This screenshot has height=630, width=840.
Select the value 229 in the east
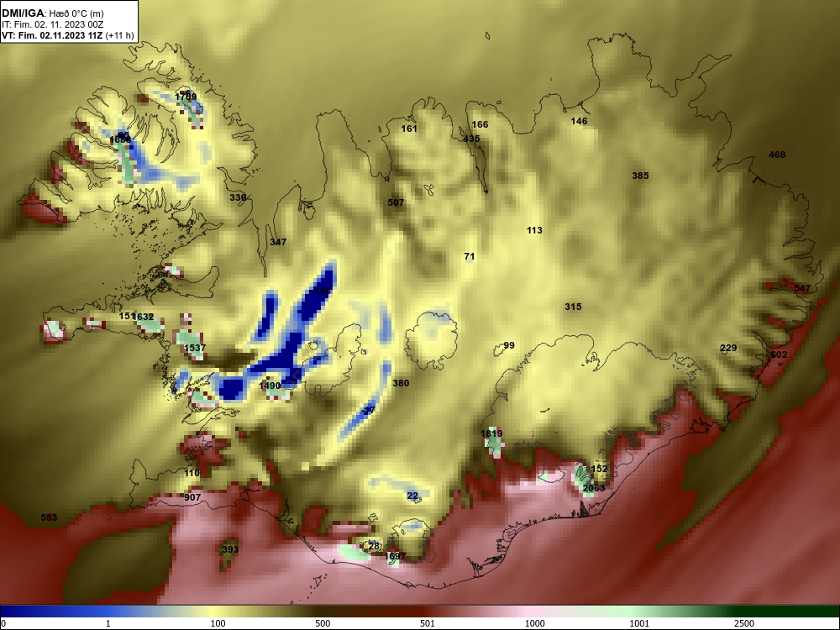(x=728, y=349)
